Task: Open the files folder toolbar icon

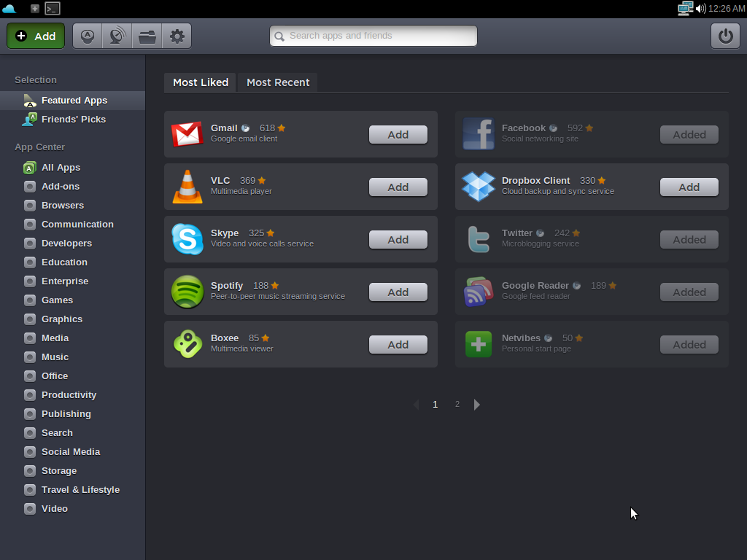Action: (147, 36)
